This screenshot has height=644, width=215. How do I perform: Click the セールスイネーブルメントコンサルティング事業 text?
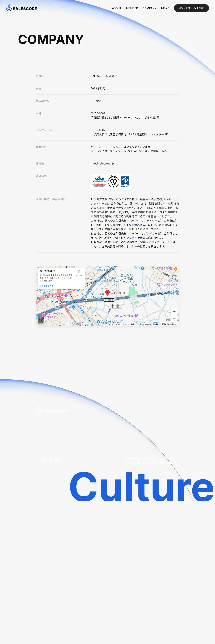point(121,147)
